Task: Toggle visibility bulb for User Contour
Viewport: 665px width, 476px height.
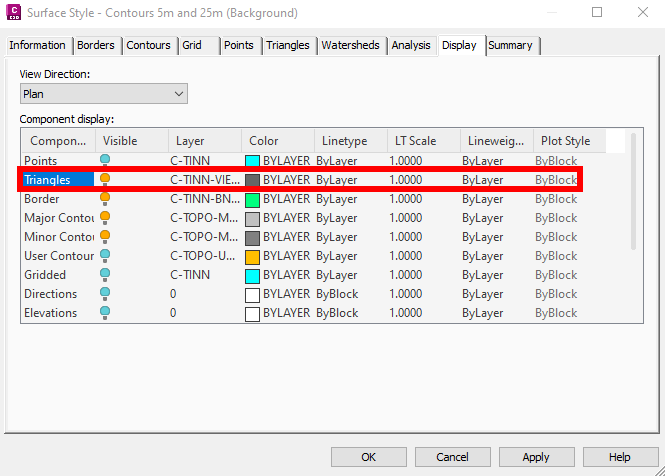Action: [105, 256]
